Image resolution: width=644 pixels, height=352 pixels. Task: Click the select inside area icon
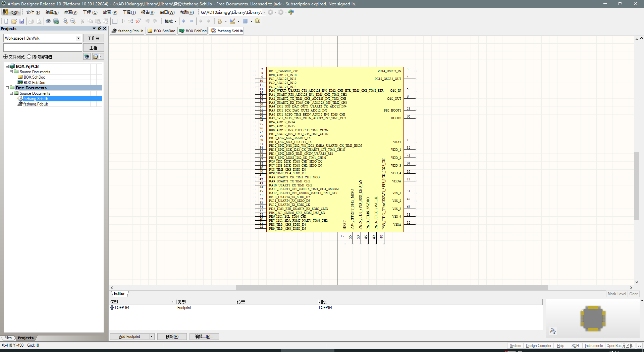click(115, 21)
